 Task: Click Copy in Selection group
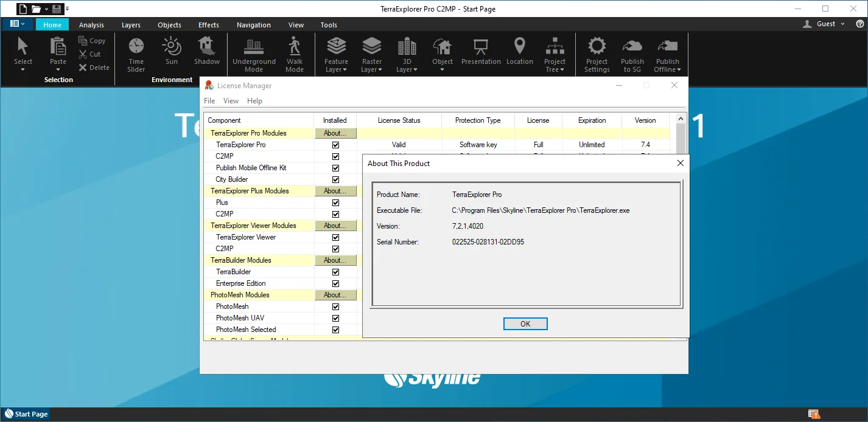(x=92, y=41)
